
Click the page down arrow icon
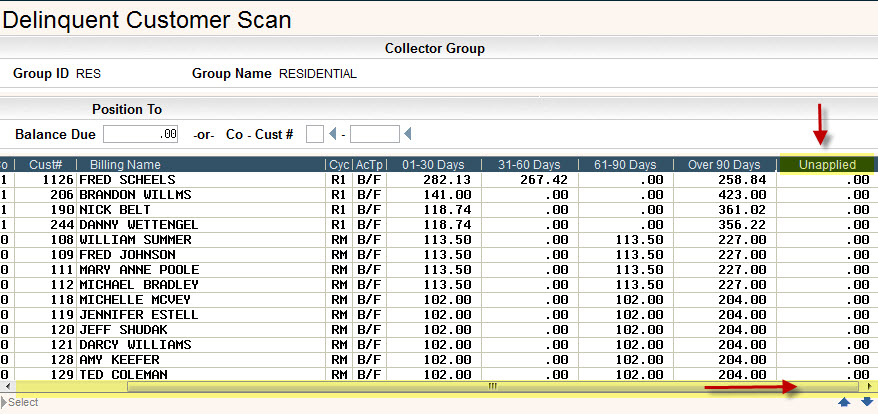point(867,402)
